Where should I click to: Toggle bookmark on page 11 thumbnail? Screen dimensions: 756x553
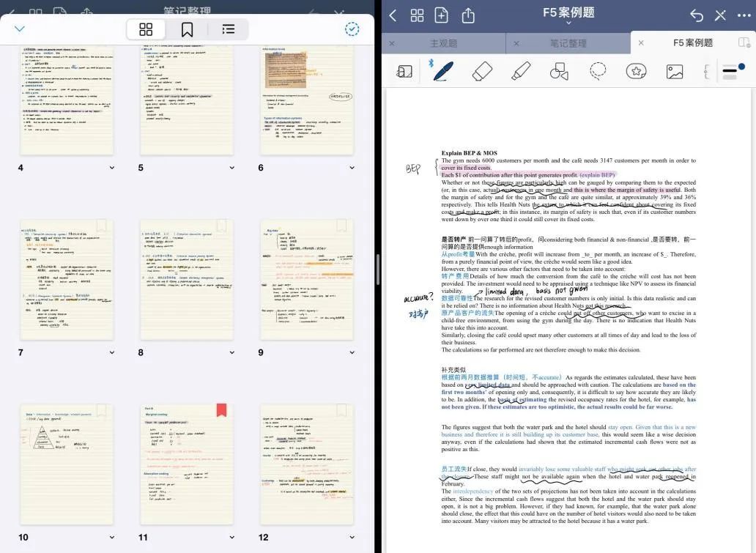click(221, 410)
